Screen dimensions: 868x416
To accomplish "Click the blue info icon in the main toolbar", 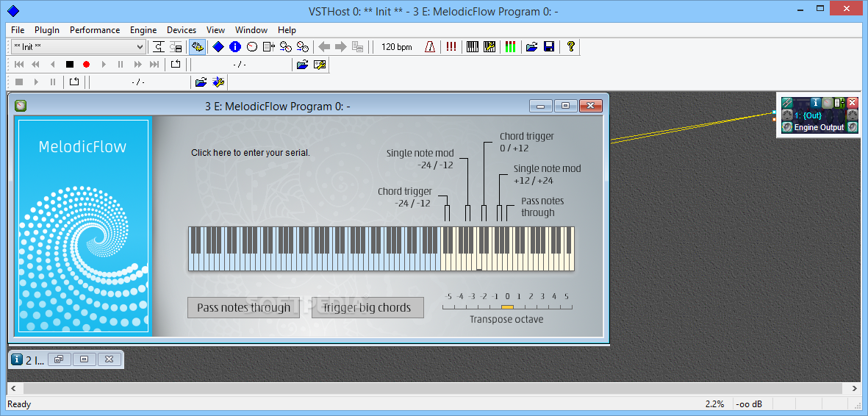I will (234, 47).
